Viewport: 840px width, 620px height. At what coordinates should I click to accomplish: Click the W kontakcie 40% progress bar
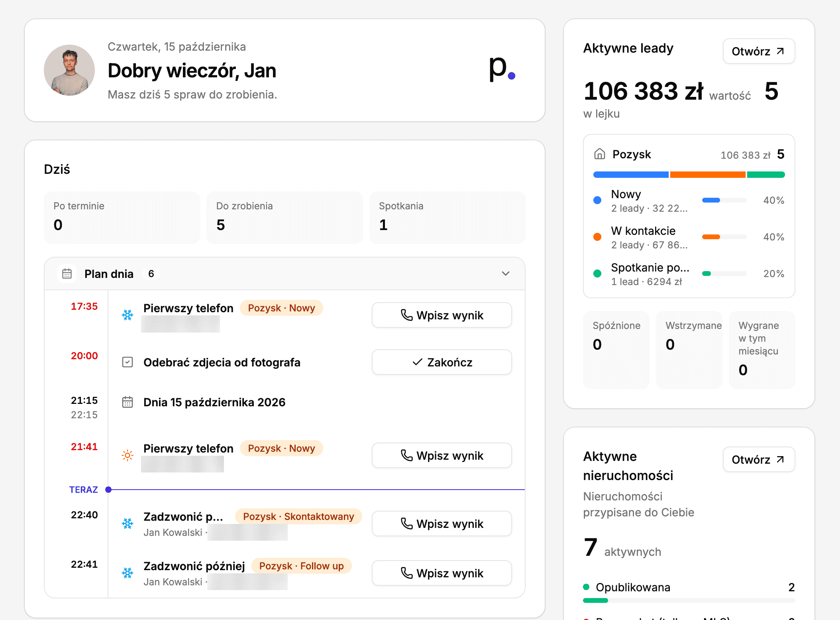pos(724,237)
